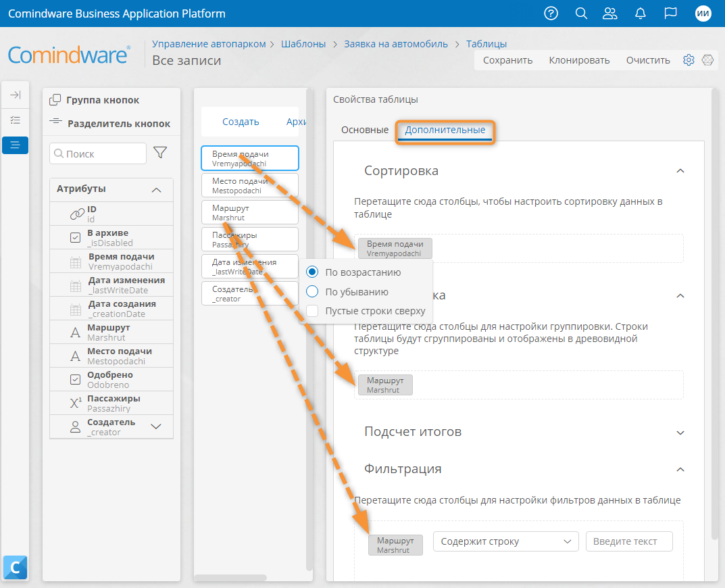This screenshot has height=588, width=725.
Task: Collapse the Сортировка section chevron
Action: 680,171
